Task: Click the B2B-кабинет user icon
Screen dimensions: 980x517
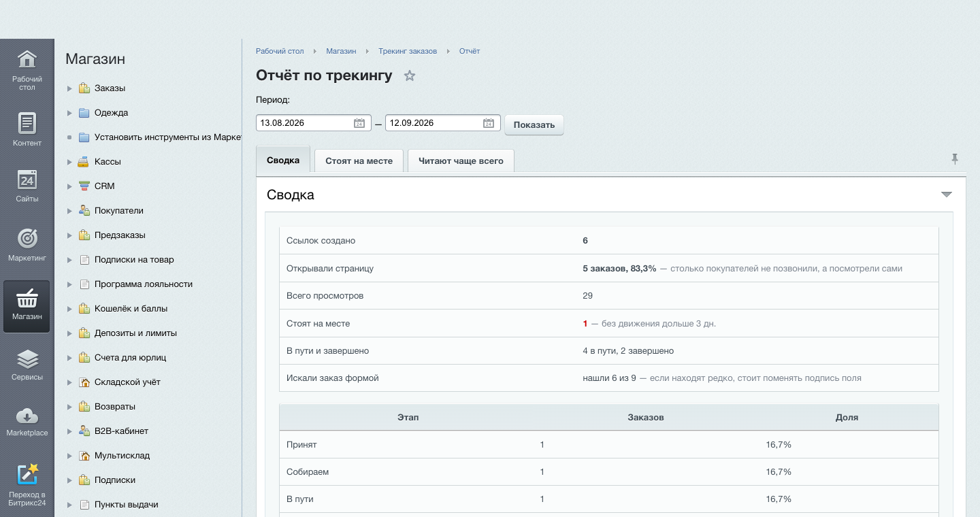Action: 84,431
